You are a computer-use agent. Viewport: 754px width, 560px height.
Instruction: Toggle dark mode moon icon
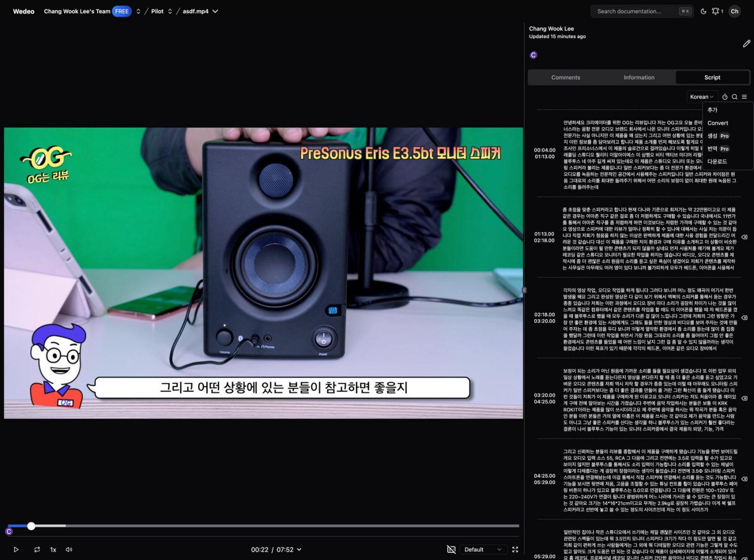point(703,11)
